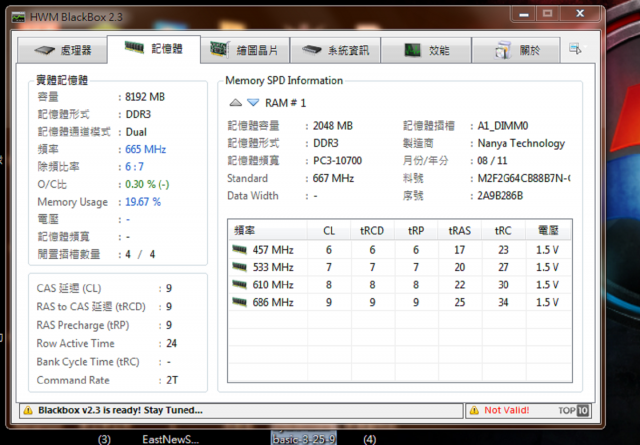The image size is (640, 445).
Task: Switch to the 繪圖晶片 (Graphics) tab
Action: pos(245,51)
